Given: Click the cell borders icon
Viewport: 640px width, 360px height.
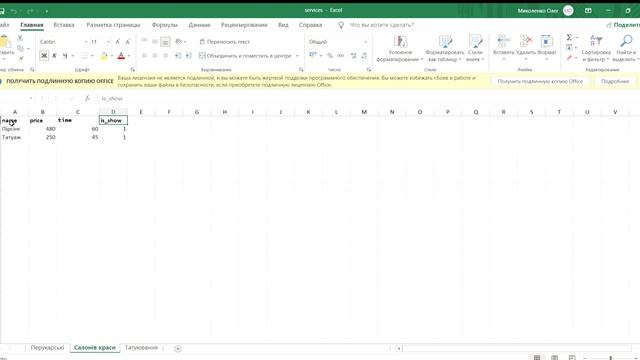Looking at the screenshot, I should tap(84, 56).
